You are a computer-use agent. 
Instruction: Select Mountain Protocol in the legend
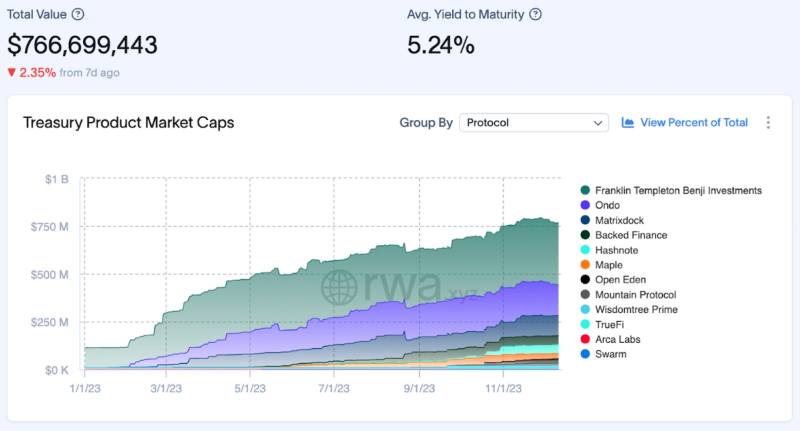click(x=635, y=295)
